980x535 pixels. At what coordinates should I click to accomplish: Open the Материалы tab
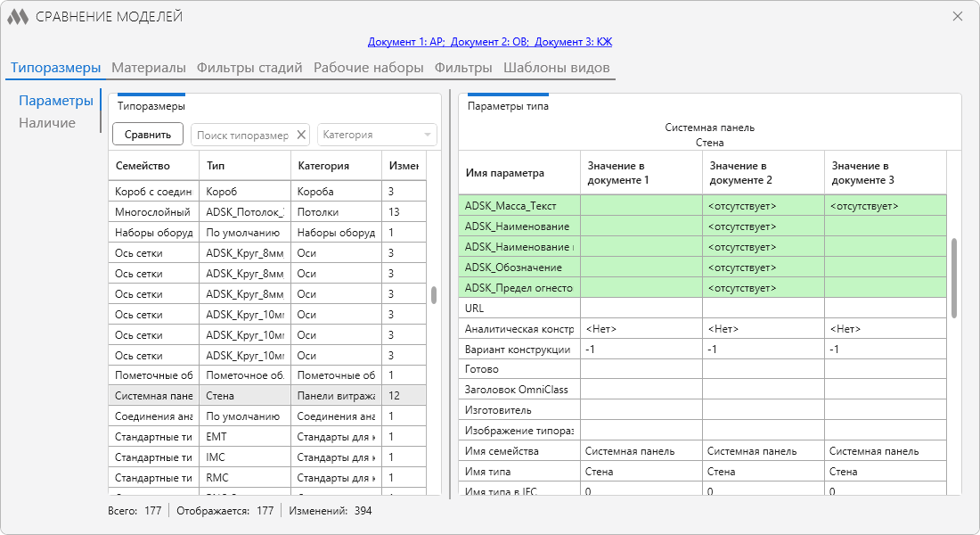coord(149,68)
